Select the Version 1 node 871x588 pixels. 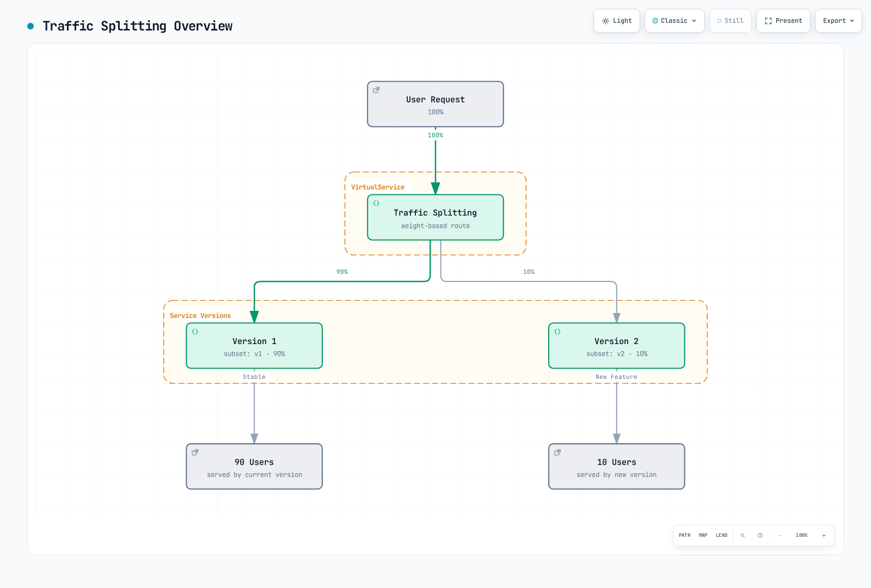click(254, 346)
